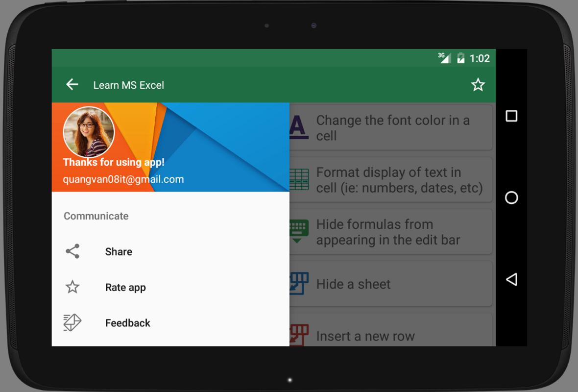This screenshot has width=578, height=392.
Task: Tap the red insert row icon
Action: point(299,335)
